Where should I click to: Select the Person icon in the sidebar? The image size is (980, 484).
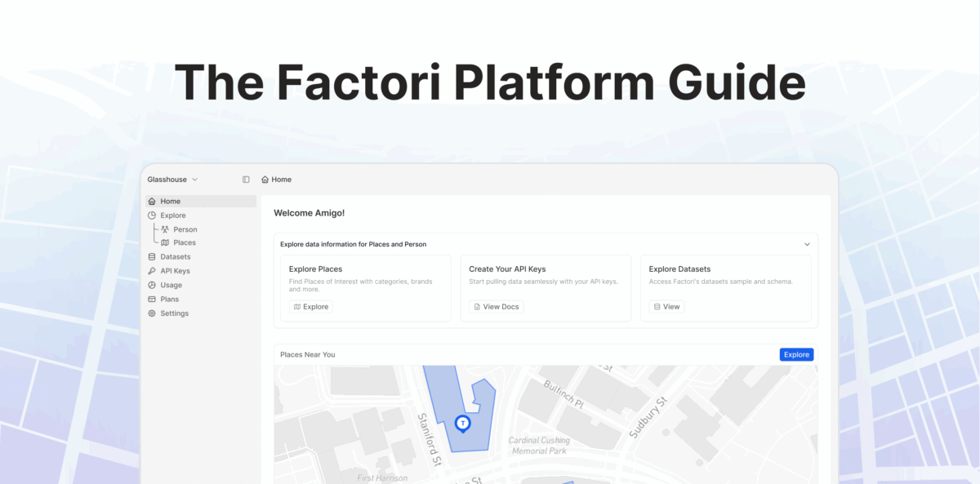tap(163, 229)
